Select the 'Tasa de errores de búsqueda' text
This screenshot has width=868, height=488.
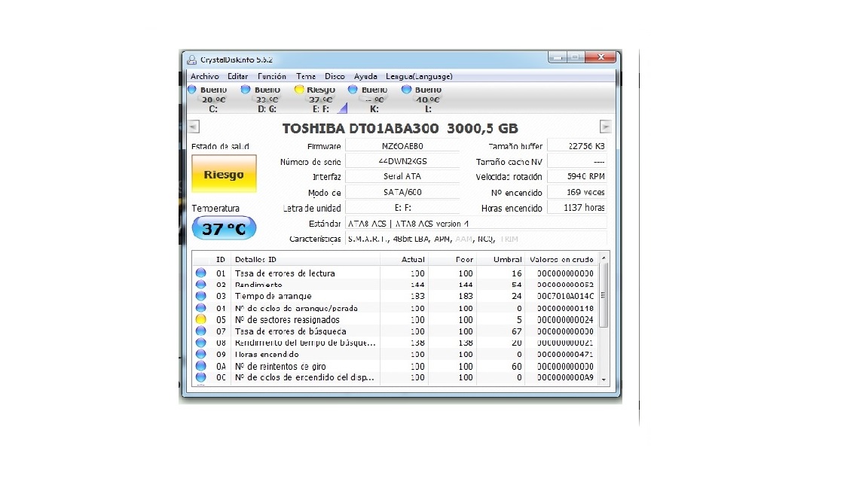pos(291,331)
